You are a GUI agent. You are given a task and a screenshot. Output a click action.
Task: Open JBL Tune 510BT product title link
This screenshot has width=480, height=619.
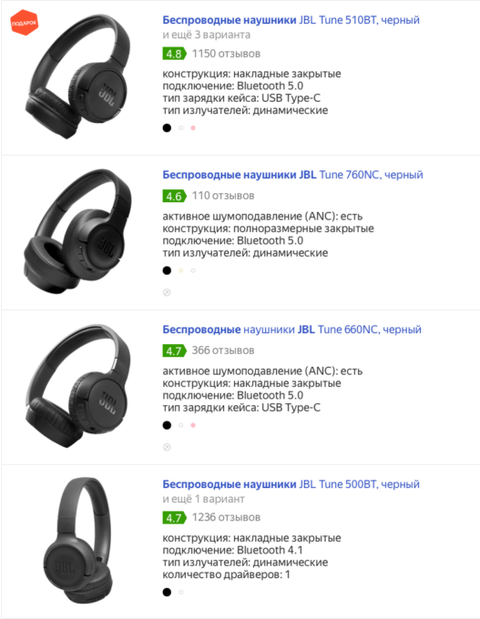[291, 20]
